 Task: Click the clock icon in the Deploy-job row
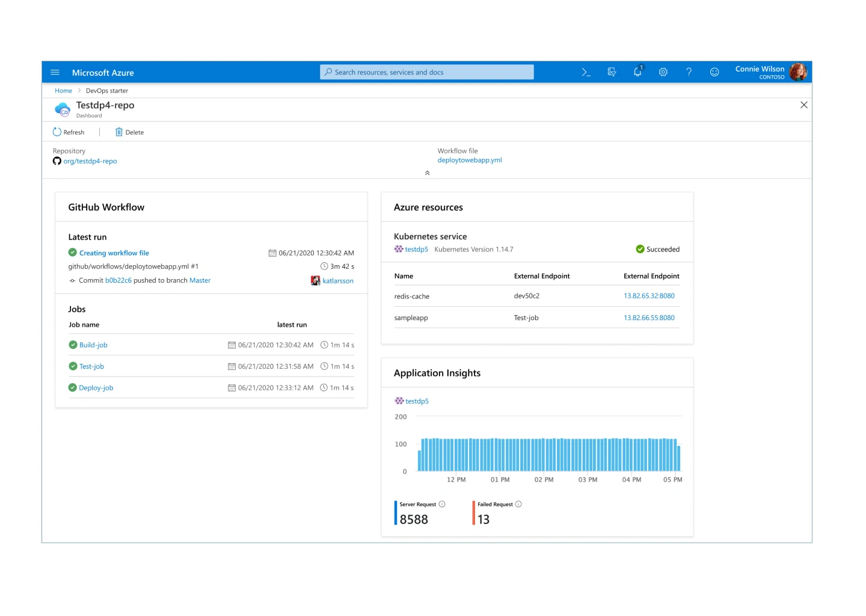point(324,388)
